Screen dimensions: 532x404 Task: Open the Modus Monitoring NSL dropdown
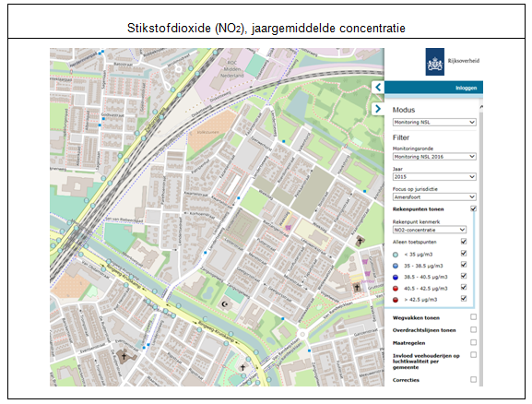(x=434, y=122)
